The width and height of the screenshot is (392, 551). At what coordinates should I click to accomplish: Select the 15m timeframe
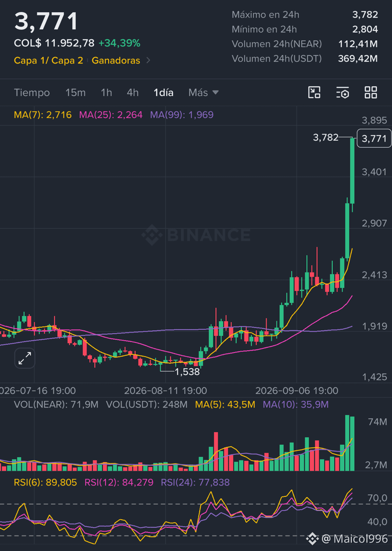coord(76,92)
